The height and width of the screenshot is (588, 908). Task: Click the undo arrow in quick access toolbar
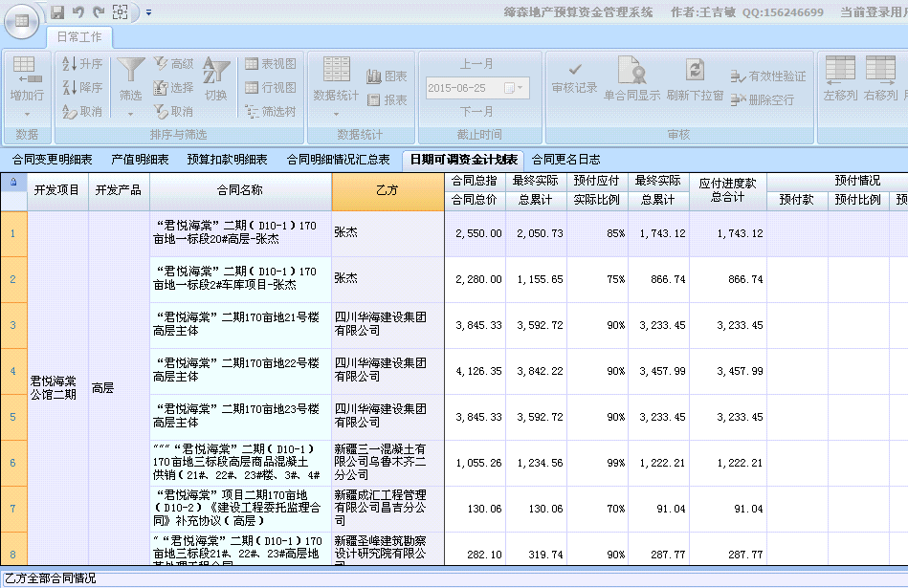coord(78,12)
